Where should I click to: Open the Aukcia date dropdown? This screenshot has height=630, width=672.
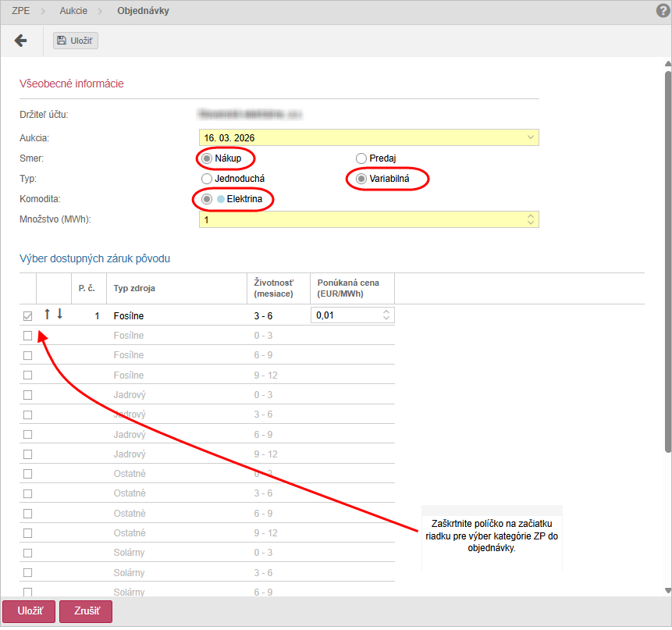pos(531,137)
